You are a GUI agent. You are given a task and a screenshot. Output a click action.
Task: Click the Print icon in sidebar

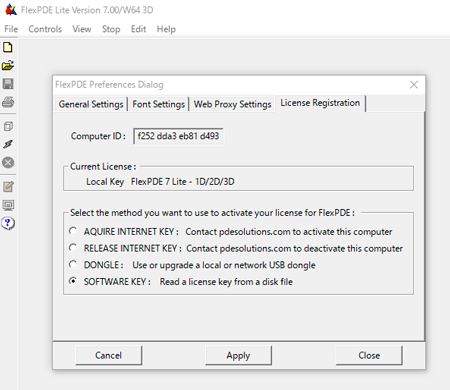tap(8, 102)
